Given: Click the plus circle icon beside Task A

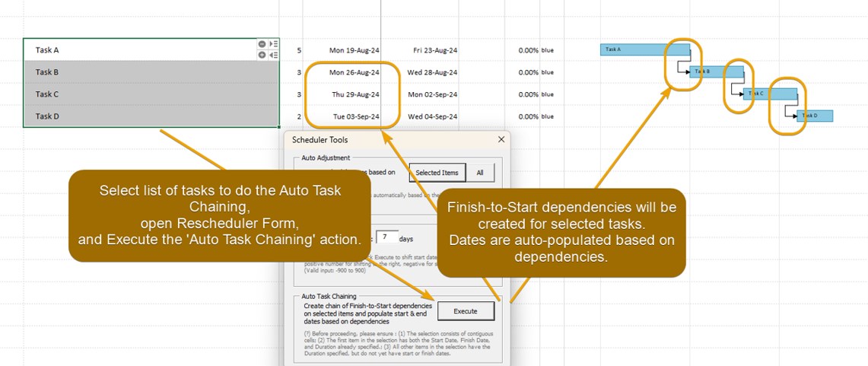Looking at the screenshot, I should (x=262, y=55).
